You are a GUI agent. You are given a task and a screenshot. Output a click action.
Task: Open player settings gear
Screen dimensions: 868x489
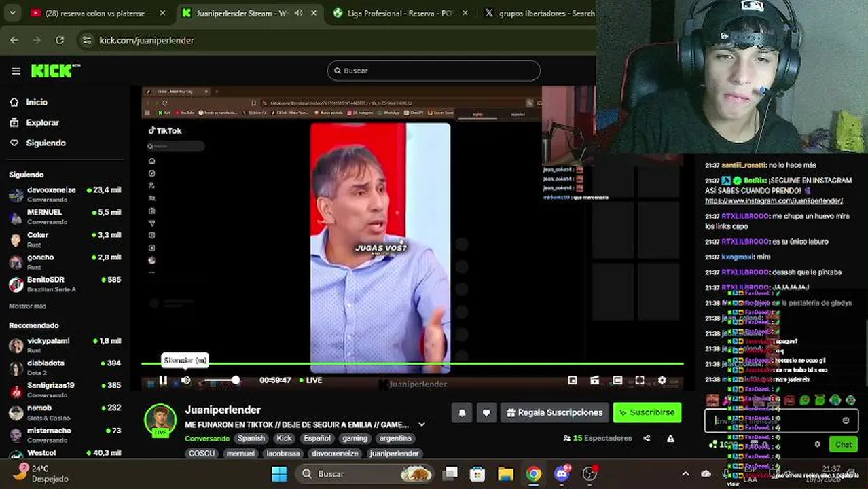pyautogui.click(x=662, y=380)
